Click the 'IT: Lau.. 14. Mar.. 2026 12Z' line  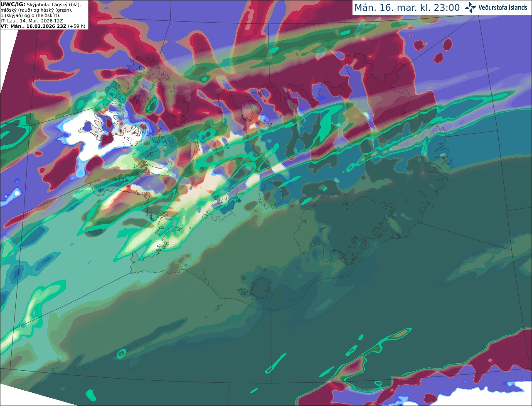pos(32,21)
